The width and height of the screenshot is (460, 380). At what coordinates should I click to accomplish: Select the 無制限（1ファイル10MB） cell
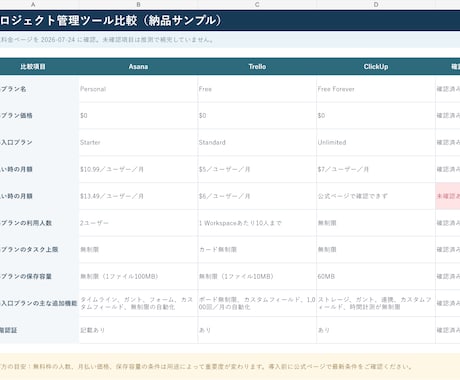pyautogui.click(x=257, y=276)
